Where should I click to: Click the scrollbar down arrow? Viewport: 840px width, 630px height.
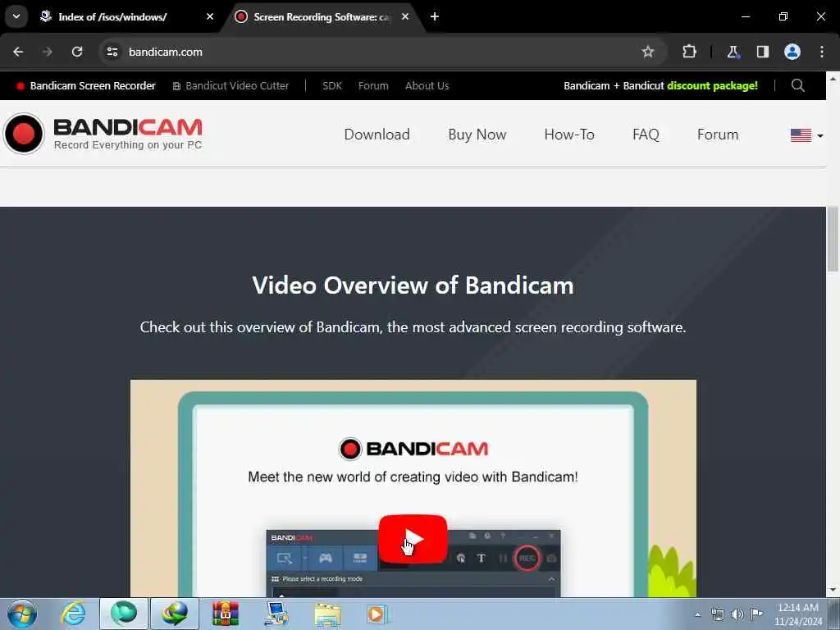point(833,590)
